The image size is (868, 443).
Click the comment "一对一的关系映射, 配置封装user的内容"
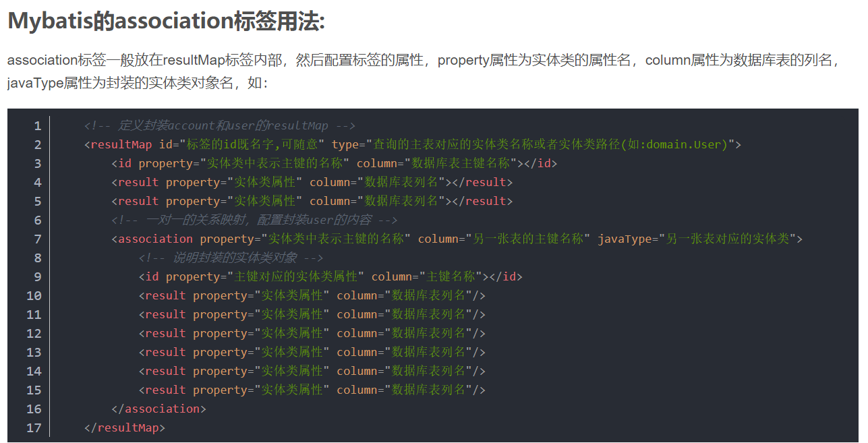(254, 220)
